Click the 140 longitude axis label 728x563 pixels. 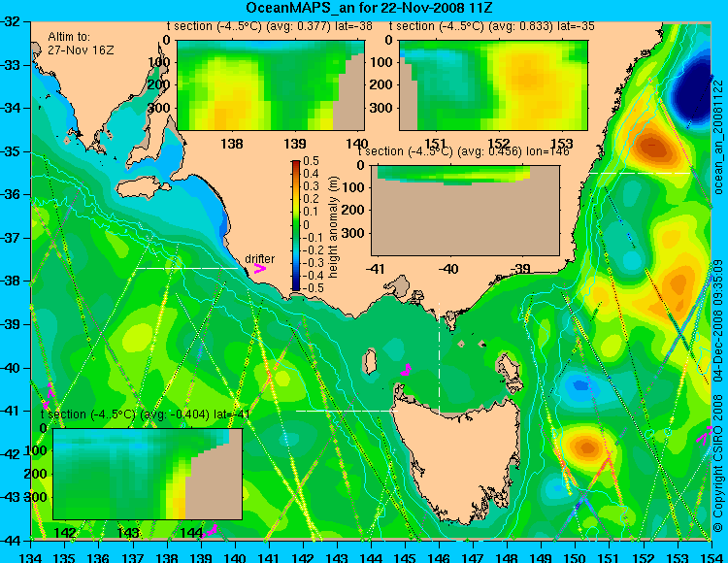(x=235, y=557)
